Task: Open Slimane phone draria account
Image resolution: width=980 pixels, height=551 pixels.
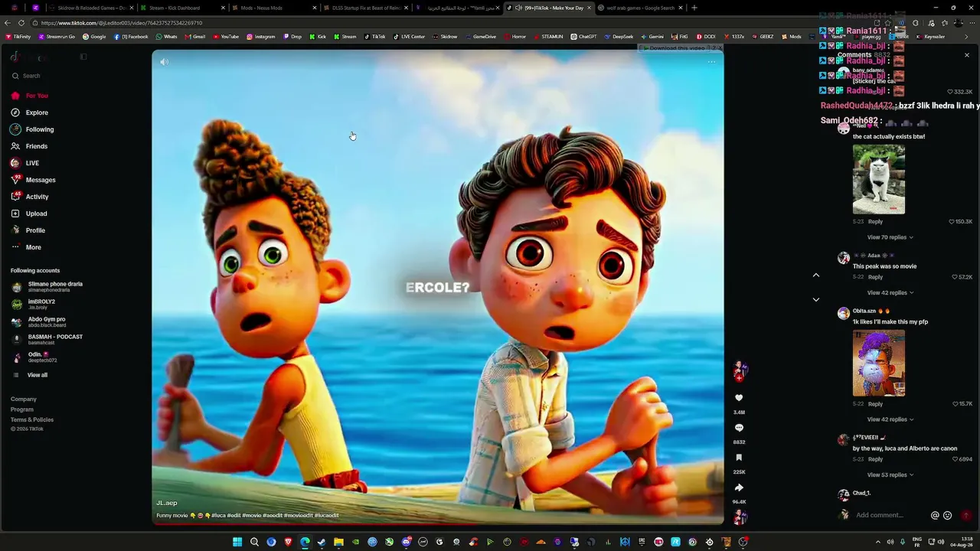Action: (47, 287)
